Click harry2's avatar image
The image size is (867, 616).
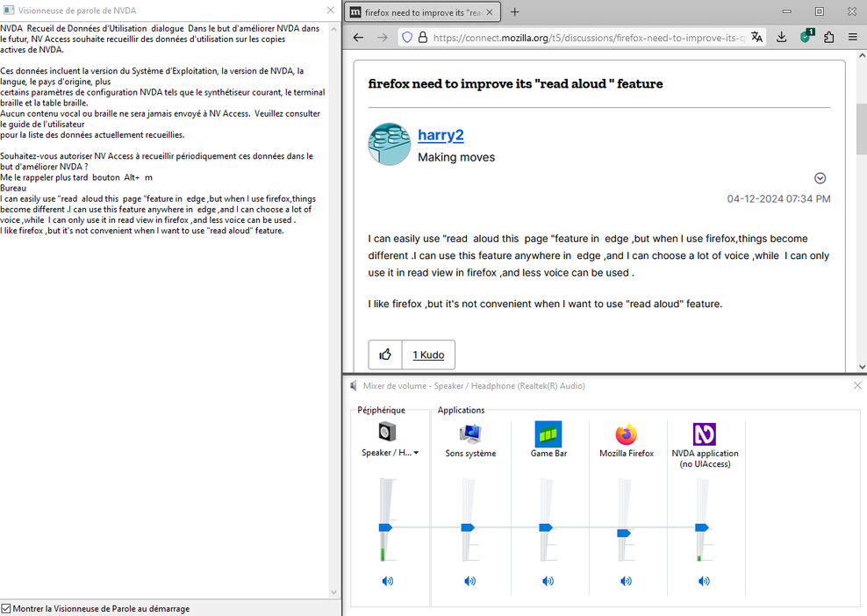[390, 144]
